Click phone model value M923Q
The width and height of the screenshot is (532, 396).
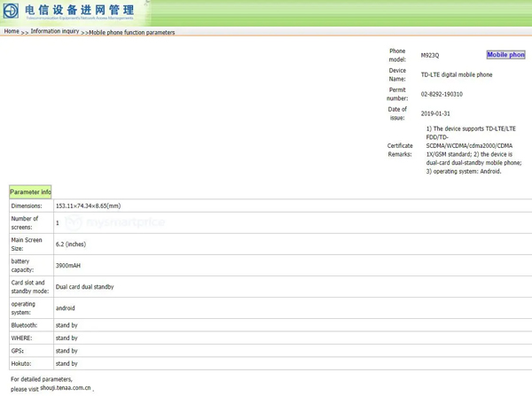[430, 55]
